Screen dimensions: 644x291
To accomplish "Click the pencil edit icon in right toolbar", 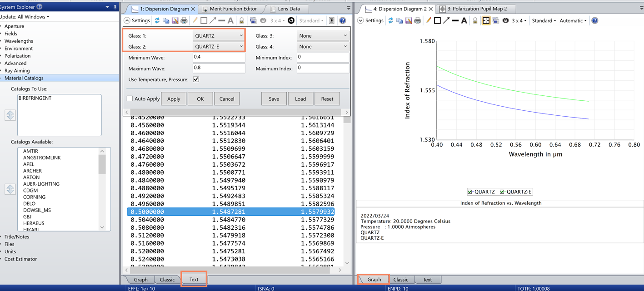I will pyautogui.click(x=429, y=20).
